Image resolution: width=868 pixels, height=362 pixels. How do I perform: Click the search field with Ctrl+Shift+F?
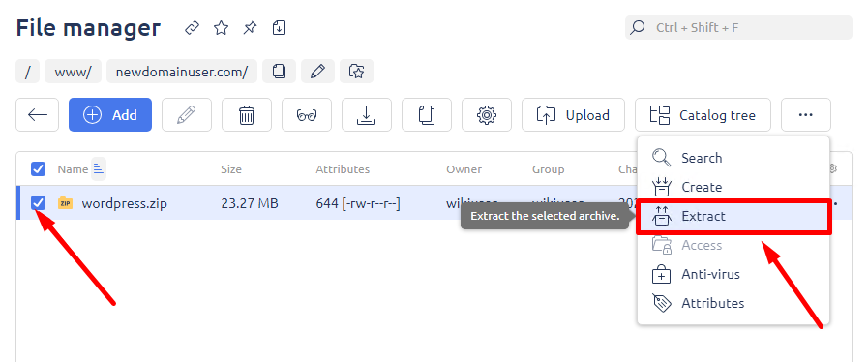pos(738,27)
